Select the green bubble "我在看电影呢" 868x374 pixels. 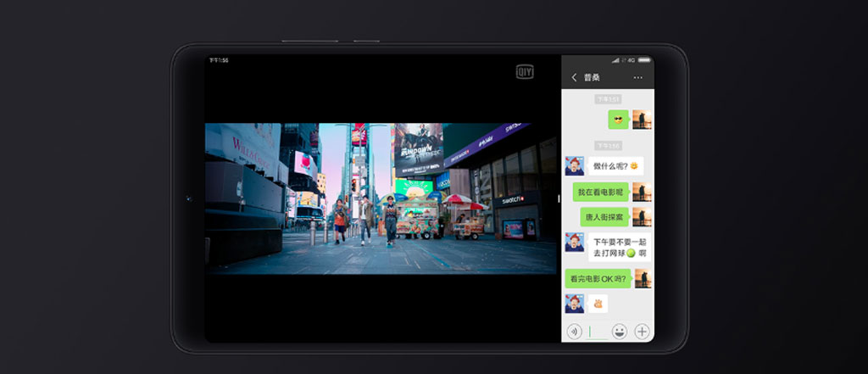600,192
